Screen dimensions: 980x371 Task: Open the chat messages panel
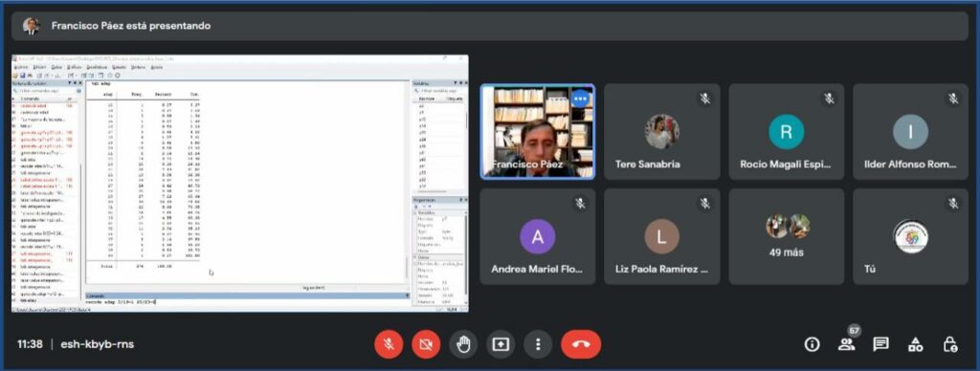pos(881,344)
